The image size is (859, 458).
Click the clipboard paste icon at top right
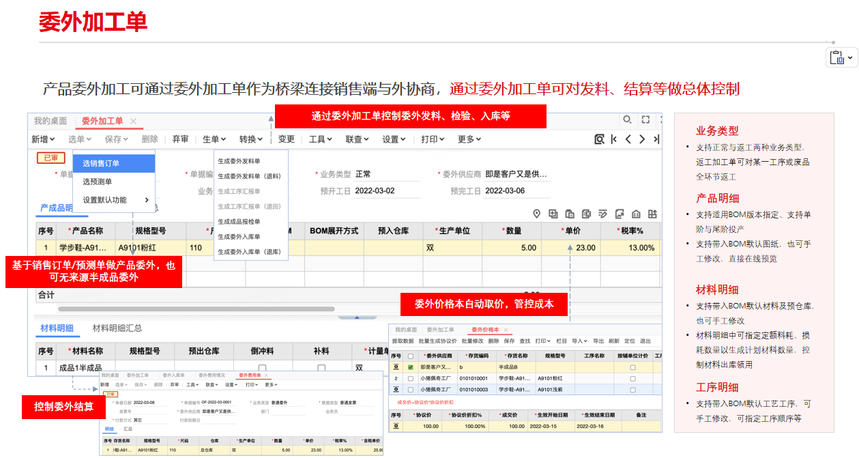pos(837,58)
